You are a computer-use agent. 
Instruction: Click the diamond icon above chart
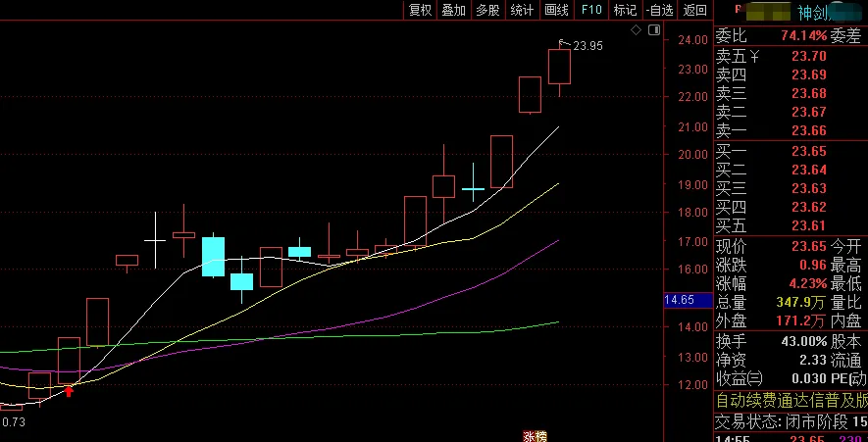click(637, 29)
